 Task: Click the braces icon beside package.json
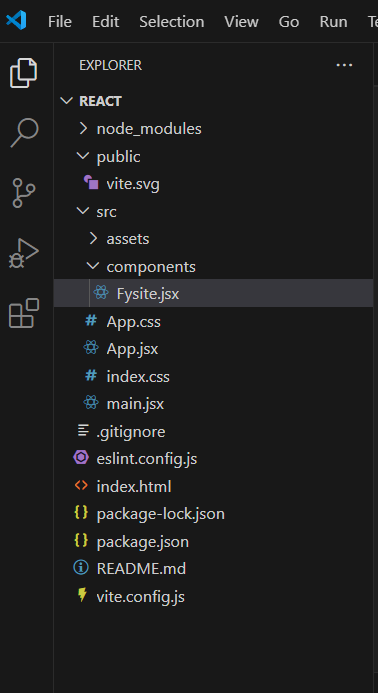pos(81,541)
